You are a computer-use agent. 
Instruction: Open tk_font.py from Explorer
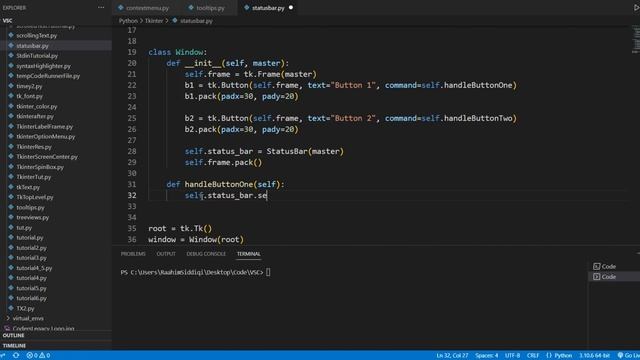[29, 96]
